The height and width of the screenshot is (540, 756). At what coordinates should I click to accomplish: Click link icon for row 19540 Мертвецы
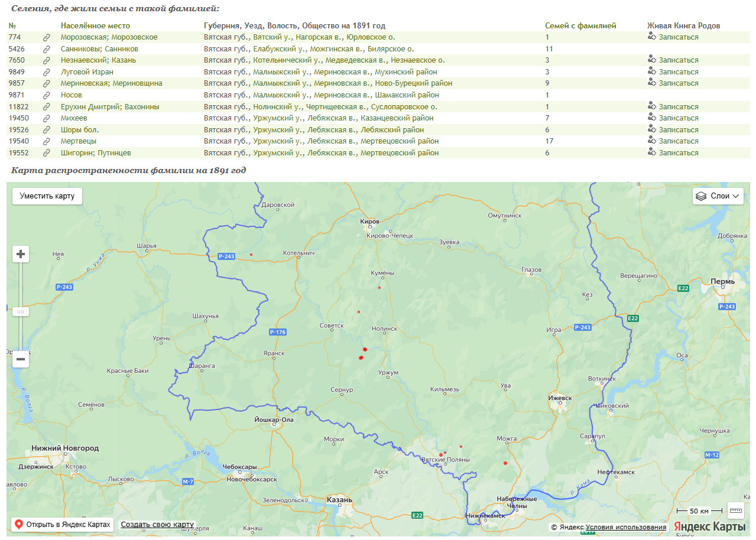[x=47, y=141]
